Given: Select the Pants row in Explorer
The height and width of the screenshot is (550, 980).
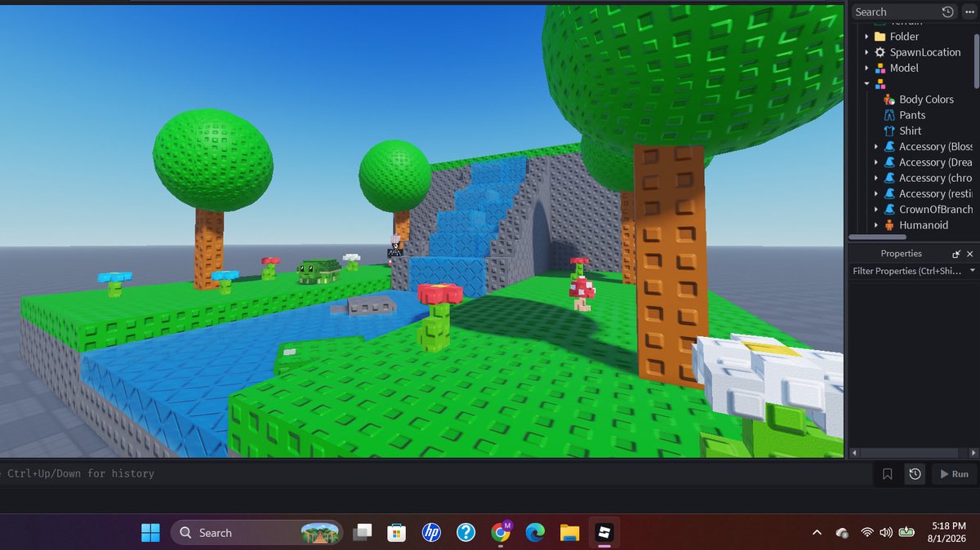Looking at the screenshot, I should [x=911, y=115].
